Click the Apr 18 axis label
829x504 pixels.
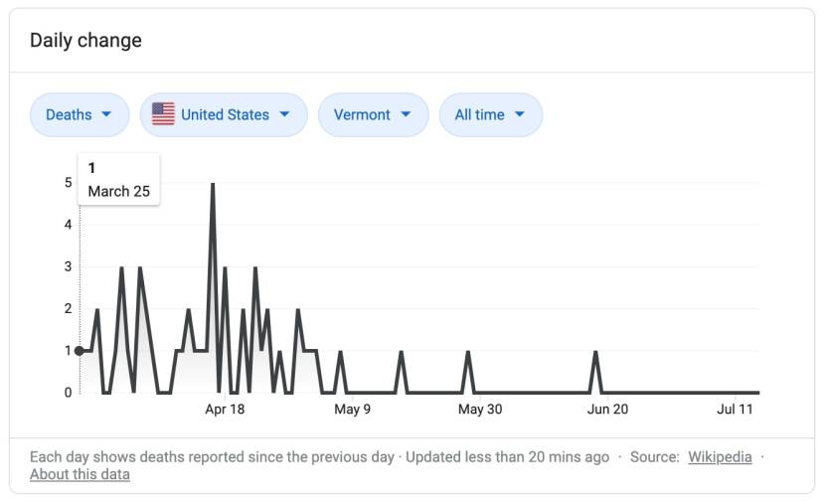coord(225,409)
